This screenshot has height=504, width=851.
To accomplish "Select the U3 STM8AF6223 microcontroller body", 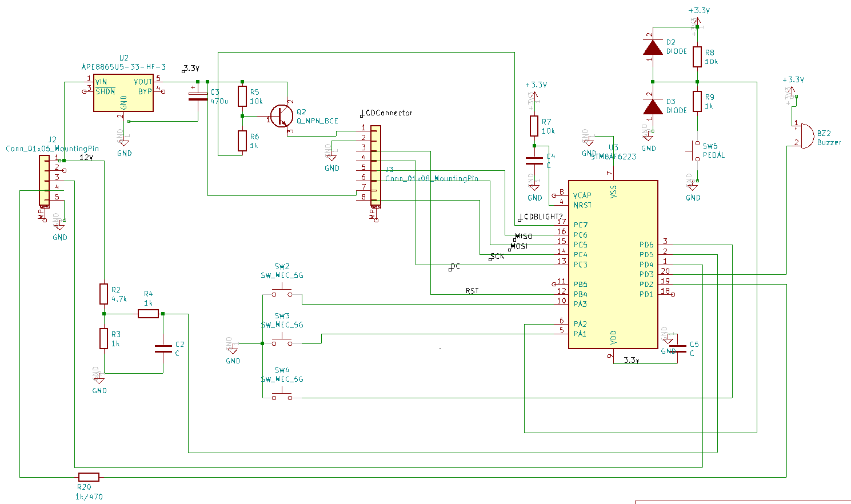I will tap(613, 264).
